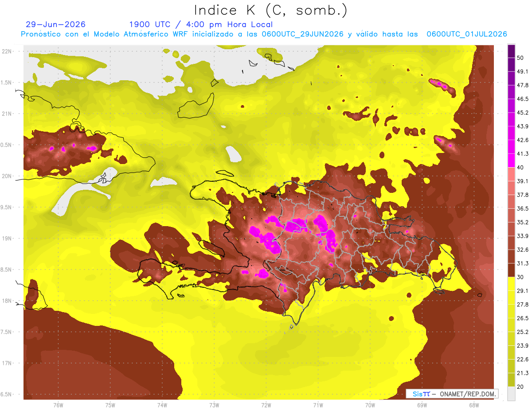The width and height of the screenshot is (532, 411).
Task: Click the '76W' longitude label
Action: (x=58, y=405)
